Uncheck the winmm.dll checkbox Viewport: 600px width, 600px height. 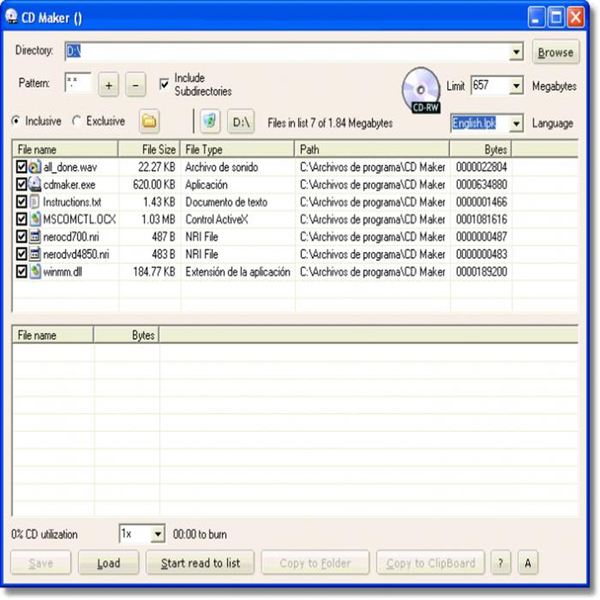(x=21, y=271)
